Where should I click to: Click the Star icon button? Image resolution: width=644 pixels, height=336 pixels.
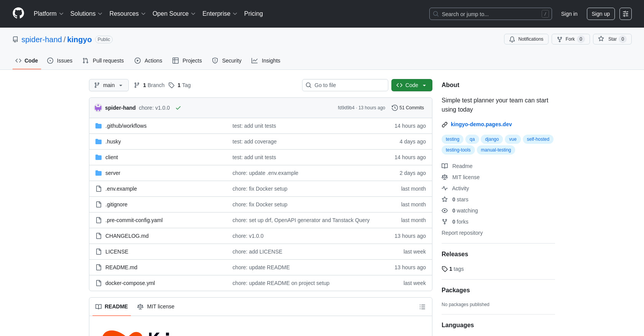[612, 39]
